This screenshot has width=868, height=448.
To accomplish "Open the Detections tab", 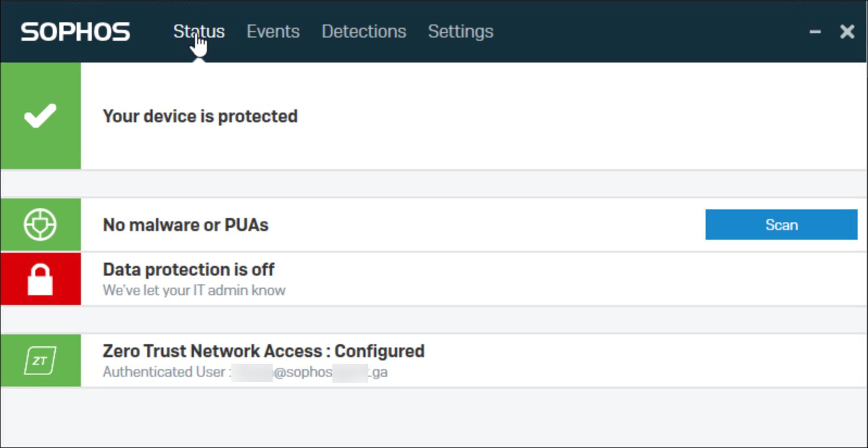I will (364, 32).
